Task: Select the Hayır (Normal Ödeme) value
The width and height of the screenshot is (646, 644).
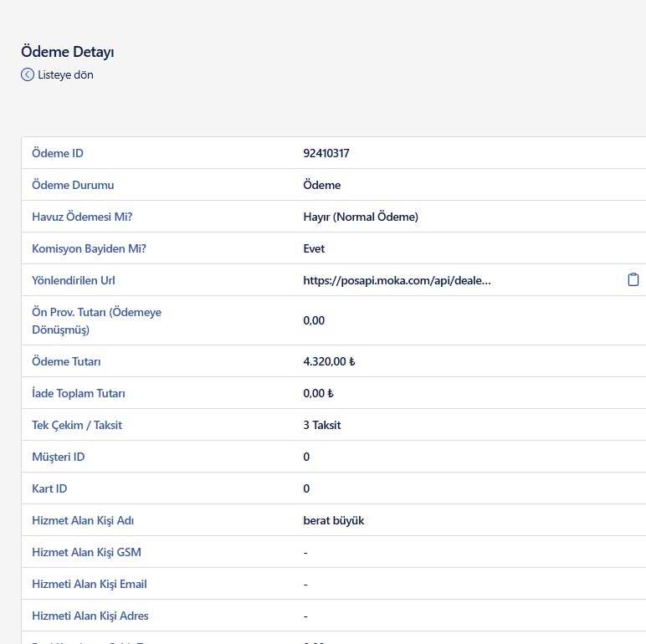Action: click(x=360, y=217)
